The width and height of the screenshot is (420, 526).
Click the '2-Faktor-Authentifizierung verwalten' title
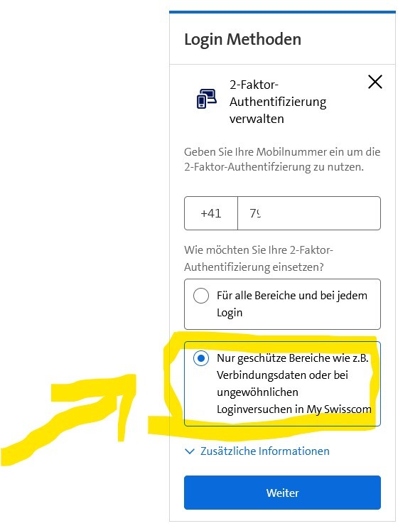pos(278,102)
